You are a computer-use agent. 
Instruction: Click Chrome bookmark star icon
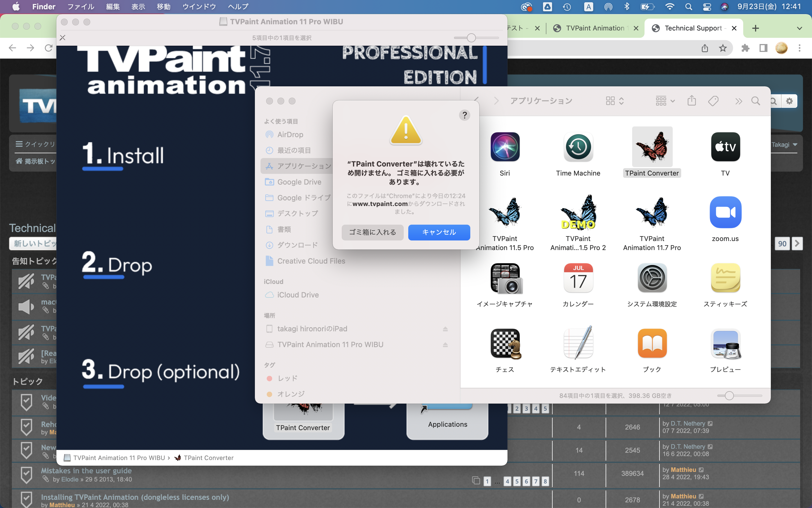723,48
